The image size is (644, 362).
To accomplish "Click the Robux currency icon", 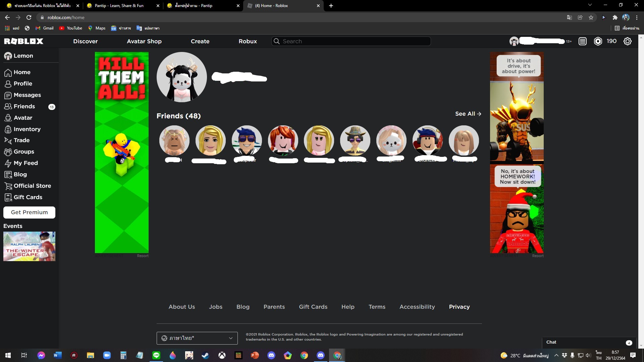I will (598, 41).
